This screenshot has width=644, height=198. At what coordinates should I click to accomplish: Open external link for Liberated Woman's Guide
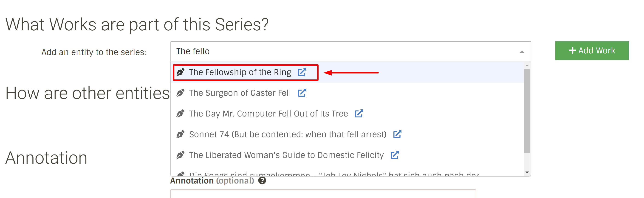click(x=395, y=155)
